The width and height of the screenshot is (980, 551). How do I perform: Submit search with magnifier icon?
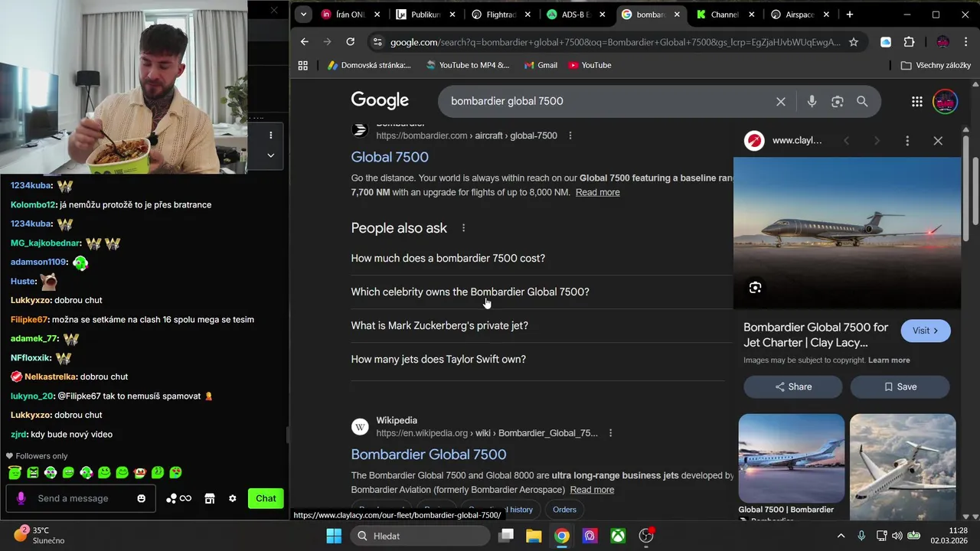coord(862,101)
